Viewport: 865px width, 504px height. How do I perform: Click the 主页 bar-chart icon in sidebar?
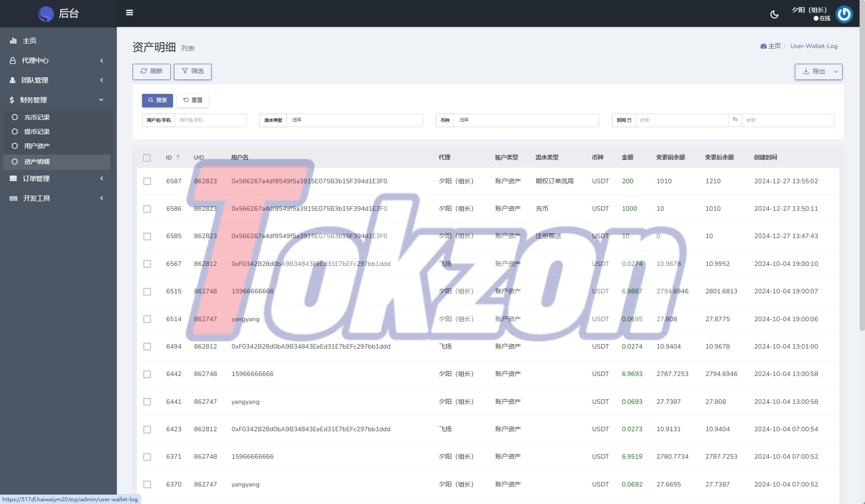13,41
